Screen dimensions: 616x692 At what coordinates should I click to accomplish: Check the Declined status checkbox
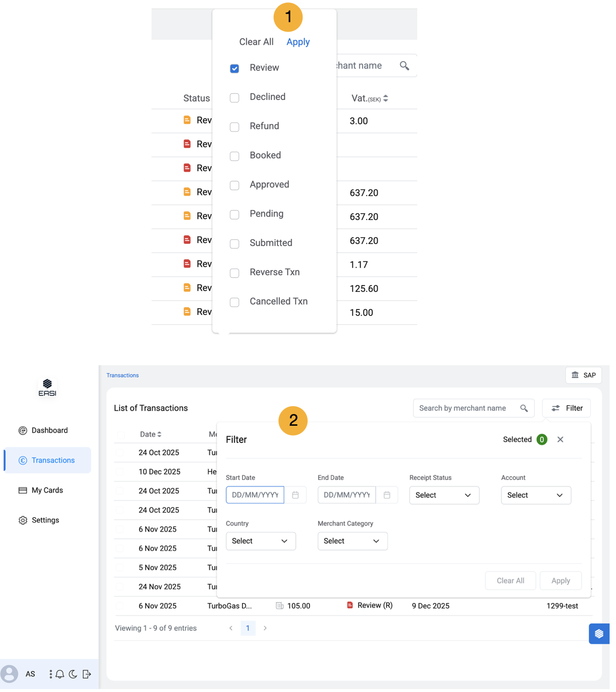(x=235, y=98)
